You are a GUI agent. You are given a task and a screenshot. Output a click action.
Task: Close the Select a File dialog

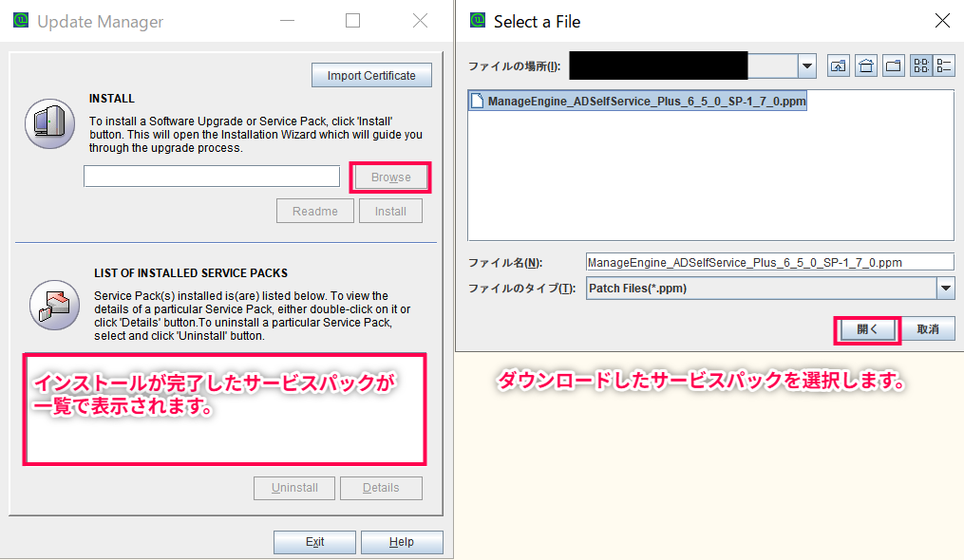942,21
